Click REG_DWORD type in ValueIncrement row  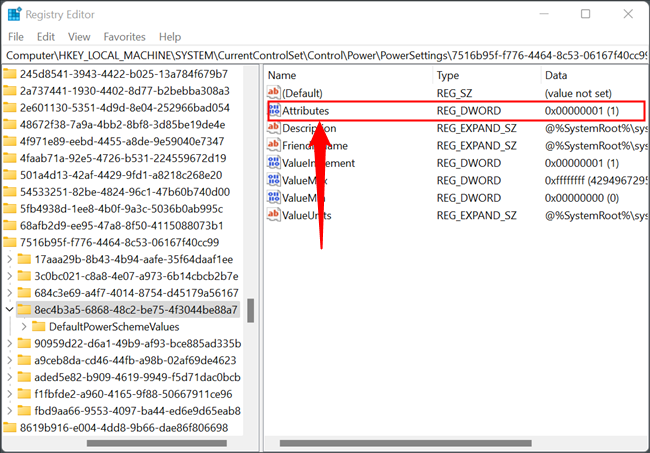click(x=468, y=163)
